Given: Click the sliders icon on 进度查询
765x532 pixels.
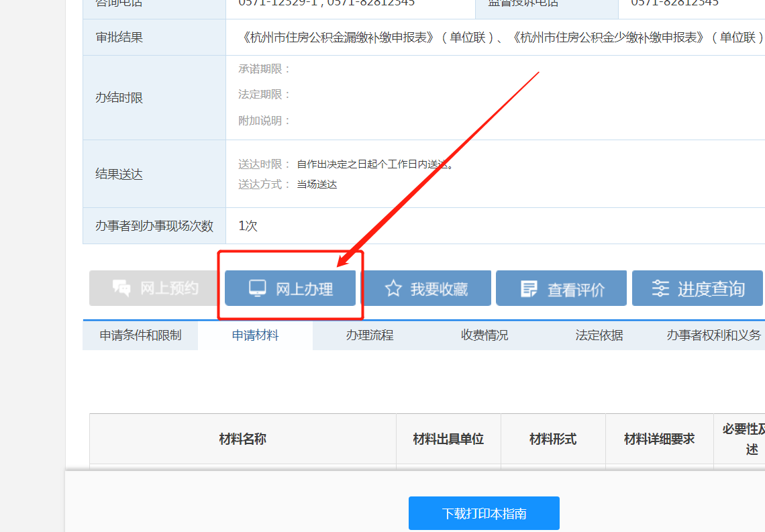Looking at the screenshot, I should [x=661, y=288].
